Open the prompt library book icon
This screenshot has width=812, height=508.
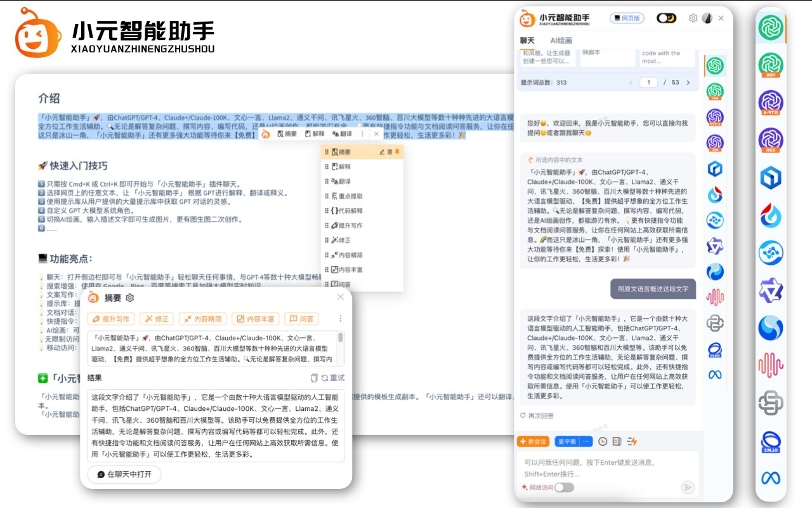pyautogui.click(x=617, y=441)
